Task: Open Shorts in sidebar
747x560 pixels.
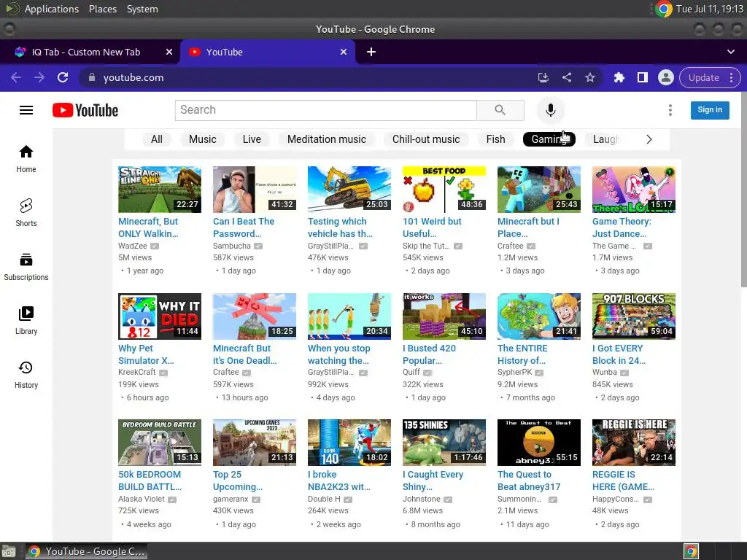Action: [26, 213]
